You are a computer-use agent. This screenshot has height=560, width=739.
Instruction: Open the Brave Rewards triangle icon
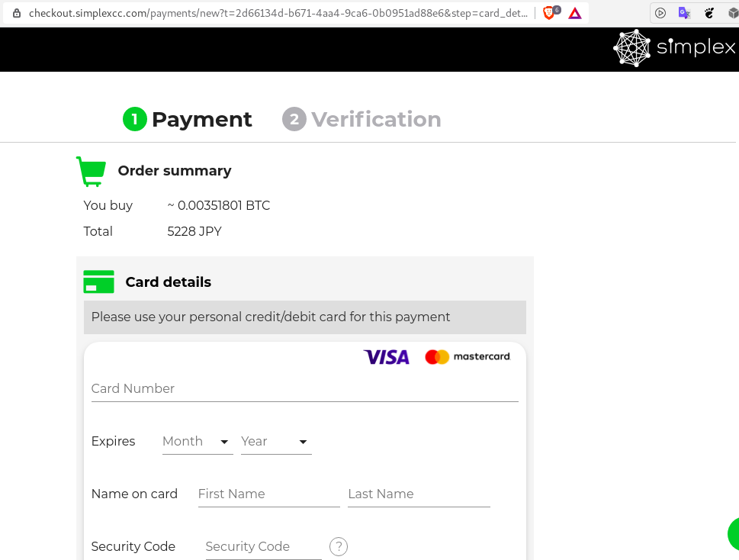point(575,13)
